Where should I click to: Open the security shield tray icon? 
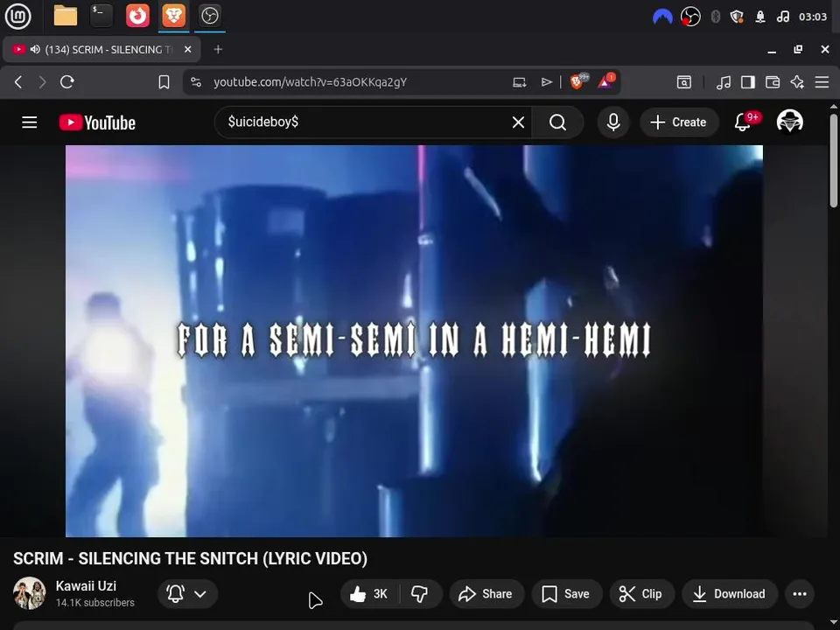[737, 17]
